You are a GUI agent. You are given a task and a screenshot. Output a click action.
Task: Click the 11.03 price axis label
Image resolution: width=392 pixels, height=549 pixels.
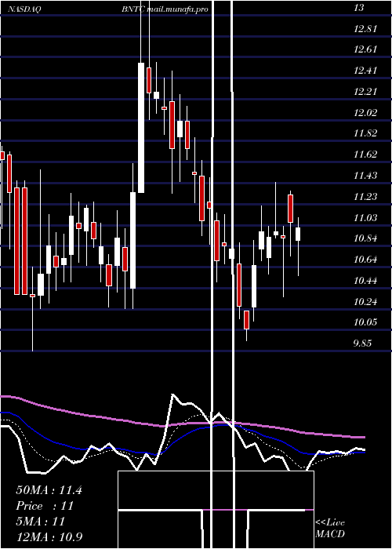(365, 218)
